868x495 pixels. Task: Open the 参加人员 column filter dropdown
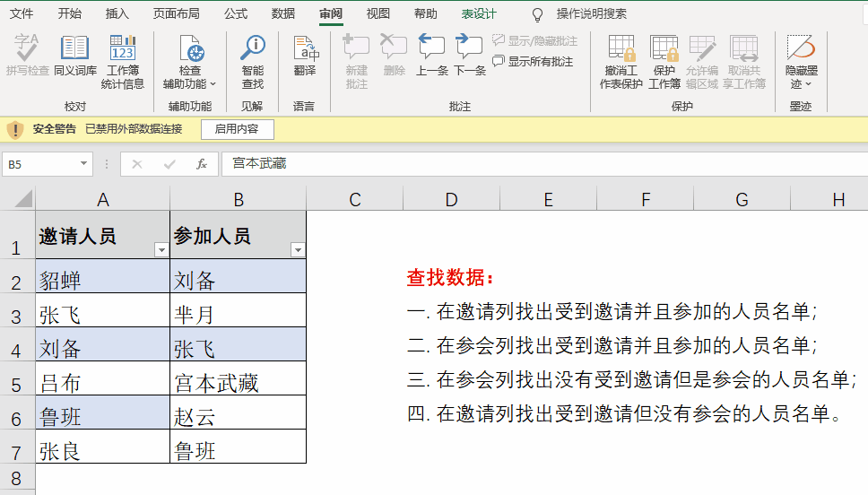[297, 250]
